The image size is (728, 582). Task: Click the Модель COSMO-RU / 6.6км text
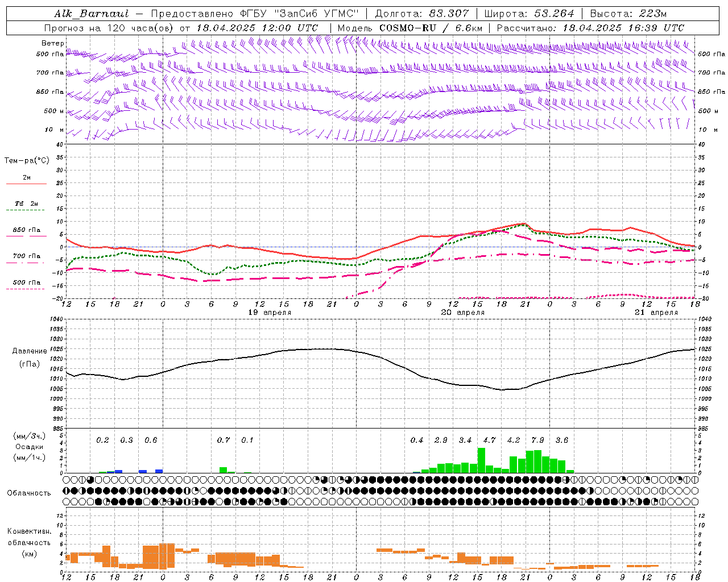pos(409,28)
